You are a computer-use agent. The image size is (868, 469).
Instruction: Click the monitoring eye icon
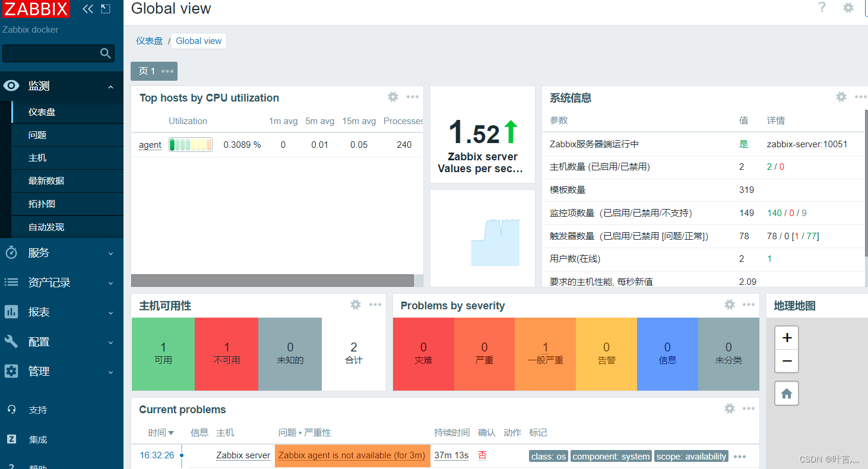click(x=11, y=86)
